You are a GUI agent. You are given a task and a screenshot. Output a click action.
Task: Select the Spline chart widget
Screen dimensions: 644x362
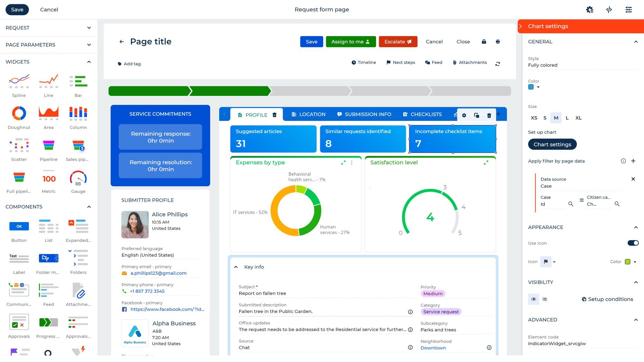[19, 85]
